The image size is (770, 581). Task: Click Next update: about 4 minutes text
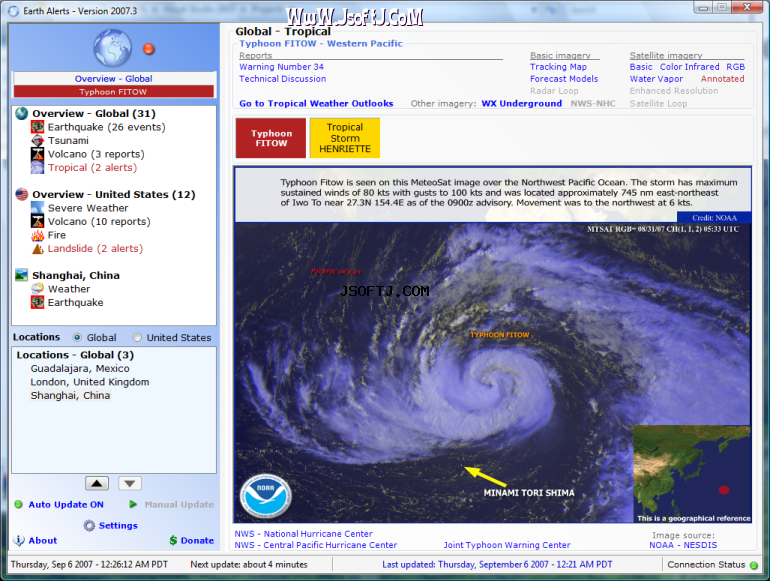click(x=249, y=565)
